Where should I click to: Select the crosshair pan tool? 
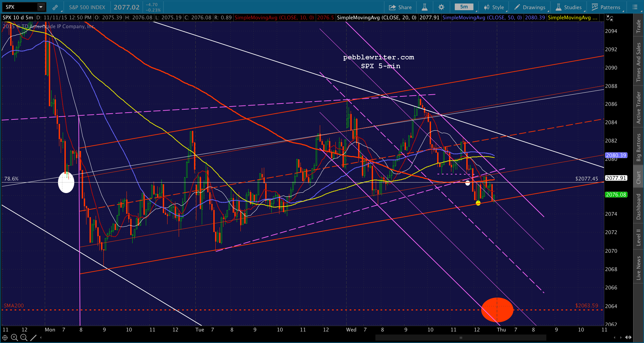point(5,338)
